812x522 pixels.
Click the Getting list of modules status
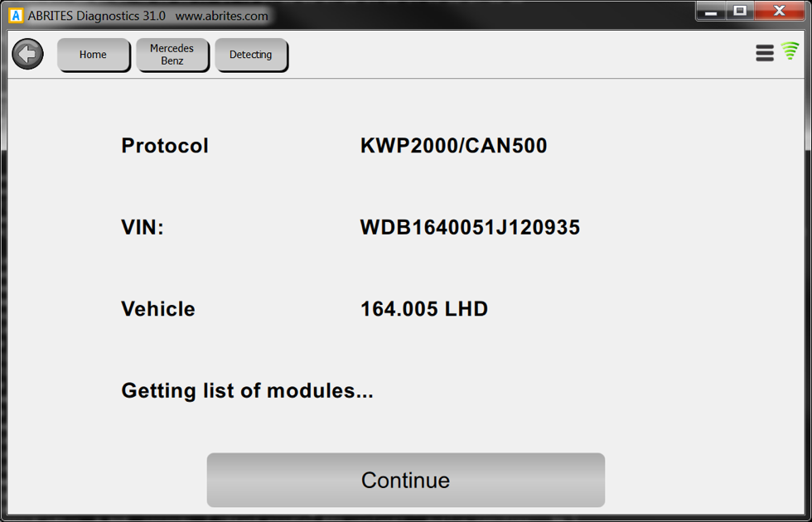pos(247,390)
